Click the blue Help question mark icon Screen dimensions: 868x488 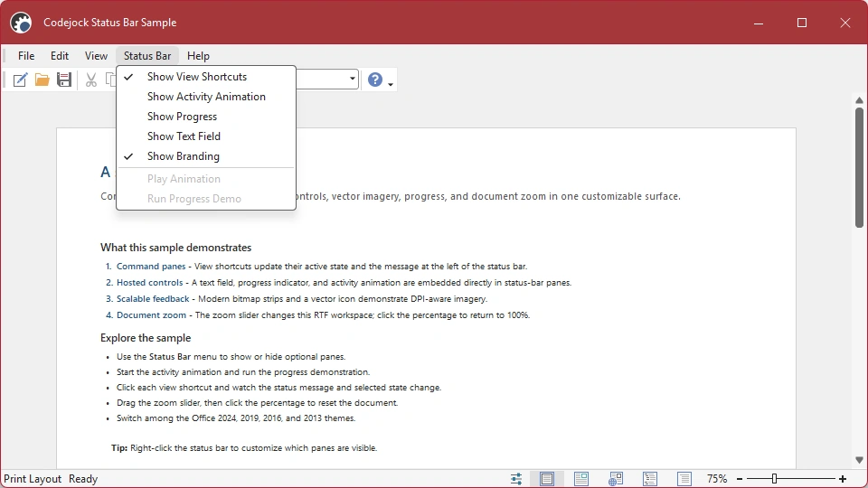[x=374, y=80]
